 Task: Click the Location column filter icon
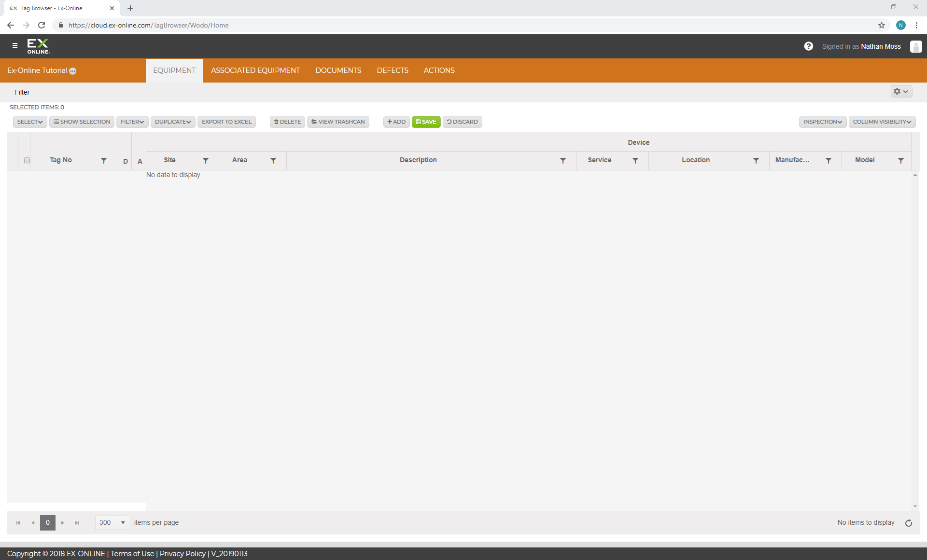(756, 161)
